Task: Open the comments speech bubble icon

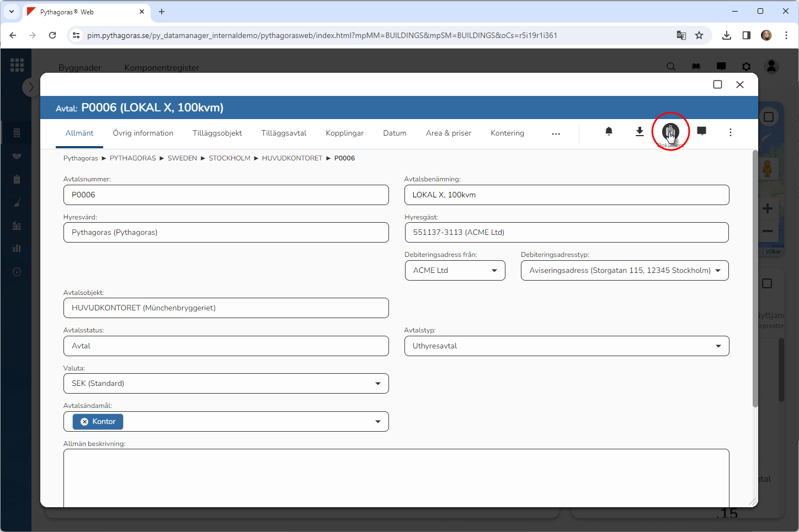Action: 701,132
